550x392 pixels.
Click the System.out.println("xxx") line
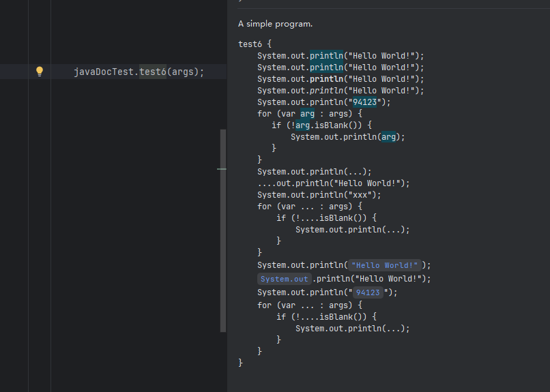(x=319, y=195)
